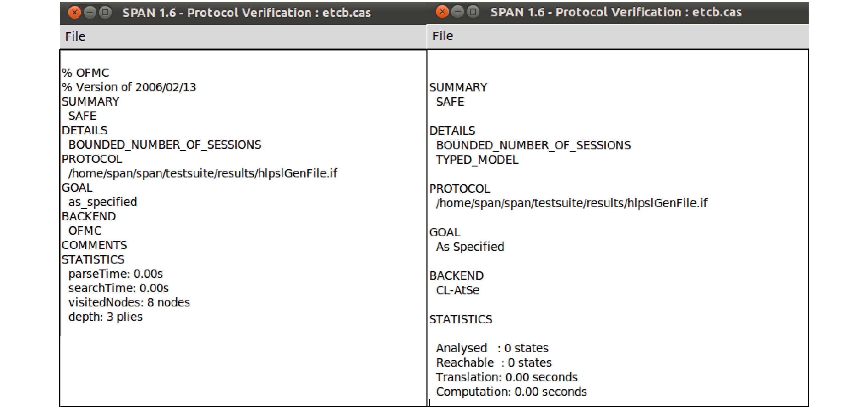Maximize the OFMC output window
The width and height of the screenshot is (868, 409).
tap(105, 13)
